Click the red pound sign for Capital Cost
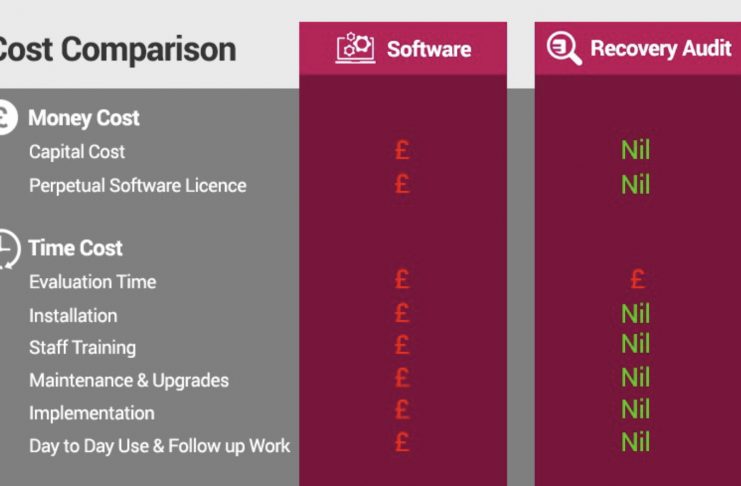The height and width of the screenshot is (486, 741). (402, 150)
